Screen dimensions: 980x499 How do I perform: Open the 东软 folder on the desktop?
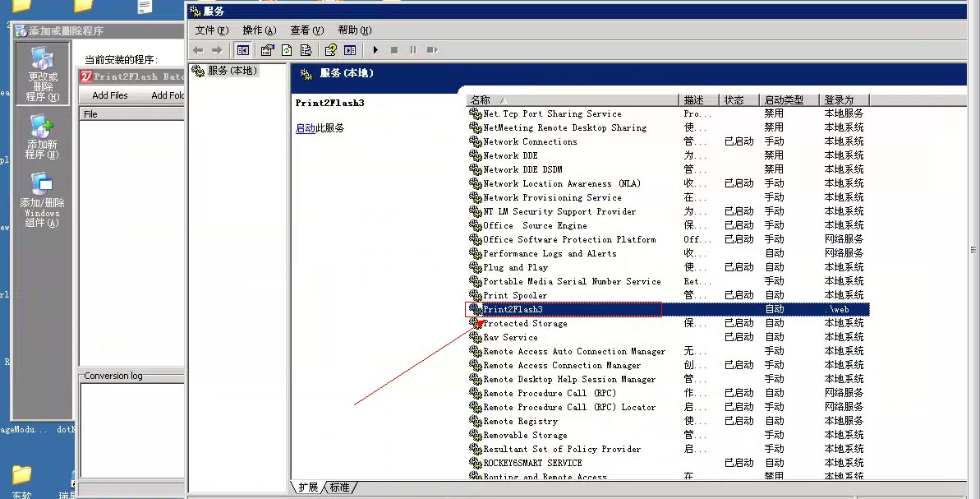(21, 480)
